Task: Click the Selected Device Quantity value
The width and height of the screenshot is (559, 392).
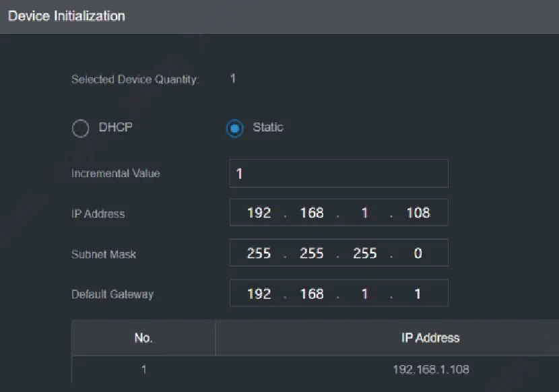Action: (232, 79)
